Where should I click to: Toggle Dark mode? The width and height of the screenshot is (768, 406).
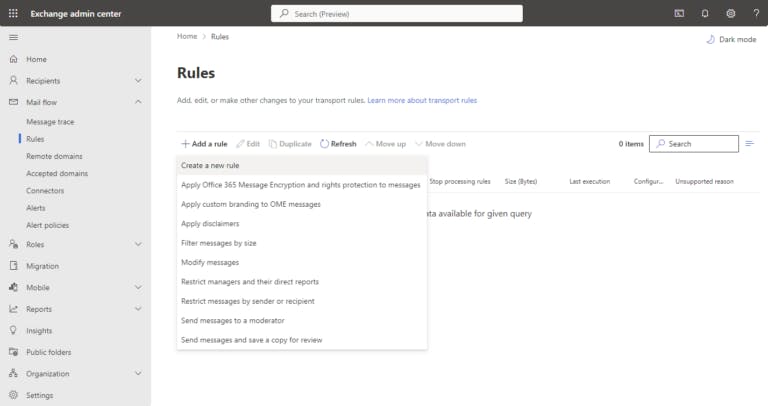[729, 39]
